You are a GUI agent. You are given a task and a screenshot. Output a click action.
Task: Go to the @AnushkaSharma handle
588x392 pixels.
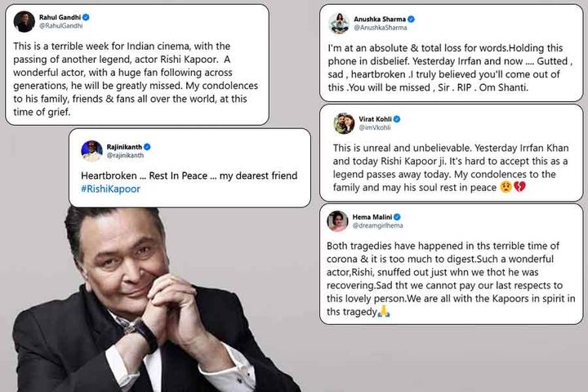379,27
